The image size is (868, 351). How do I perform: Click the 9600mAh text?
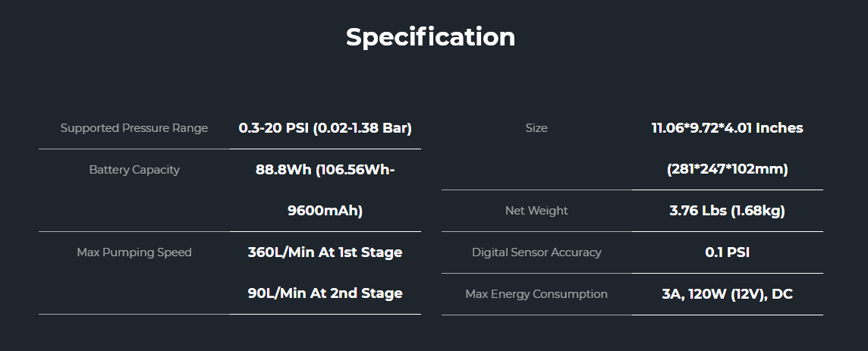[325, 211]
